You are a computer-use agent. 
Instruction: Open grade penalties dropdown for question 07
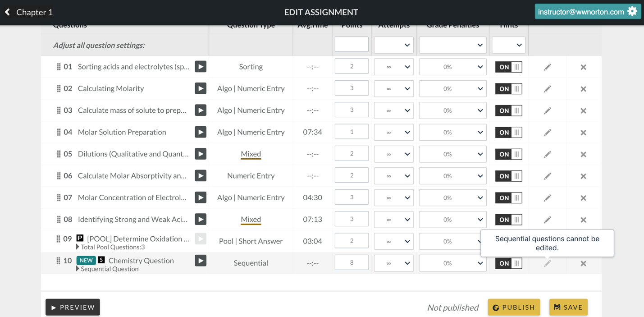(x=452, y=198)
